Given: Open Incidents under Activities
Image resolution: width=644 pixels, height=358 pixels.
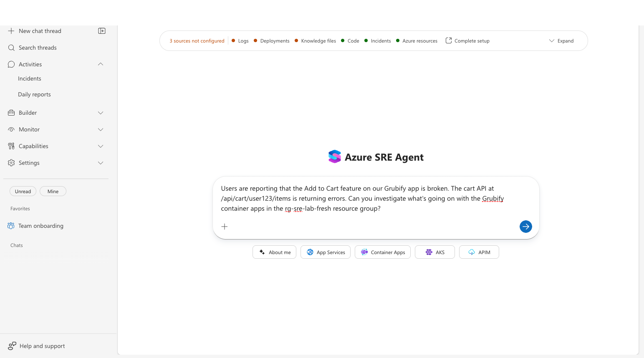Looking at the screenshot, I should pos(30,78).
